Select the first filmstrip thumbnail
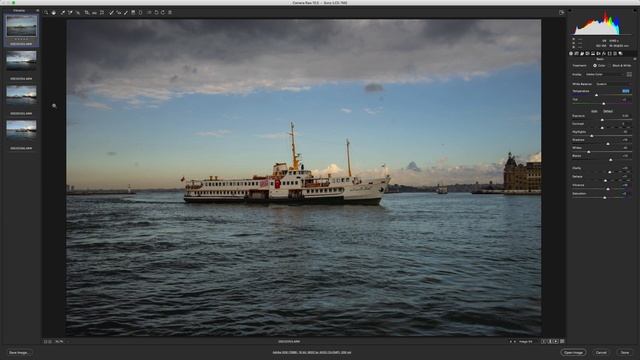This screenshot has height=360, width=640. click(21, 26)
